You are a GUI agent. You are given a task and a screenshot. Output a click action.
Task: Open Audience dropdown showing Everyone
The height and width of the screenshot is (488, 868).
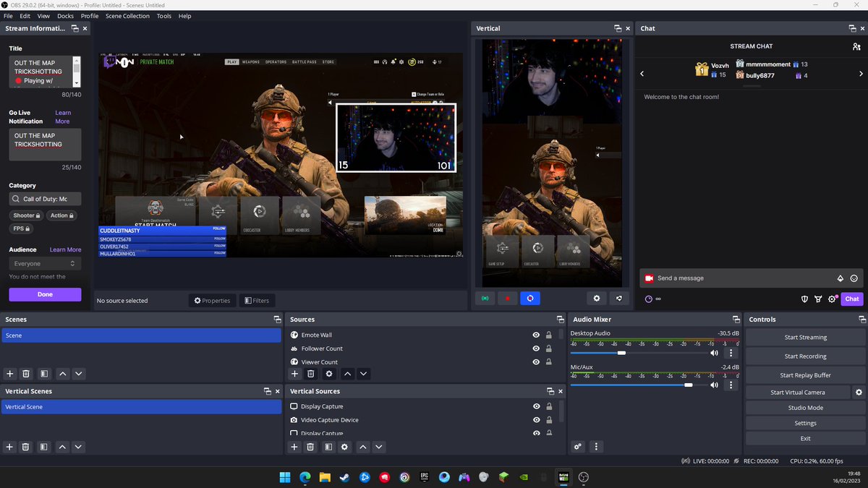(x=45, y=264)
